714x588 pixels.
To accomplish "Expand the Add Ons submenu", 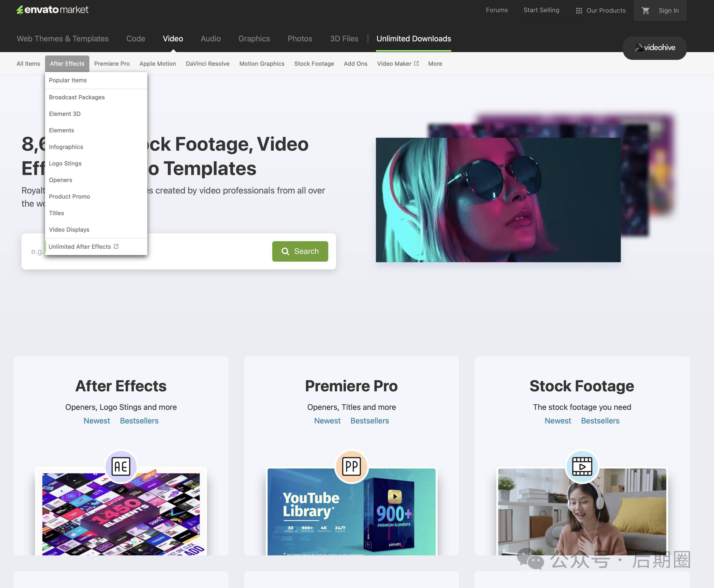I will coord(356,64).
